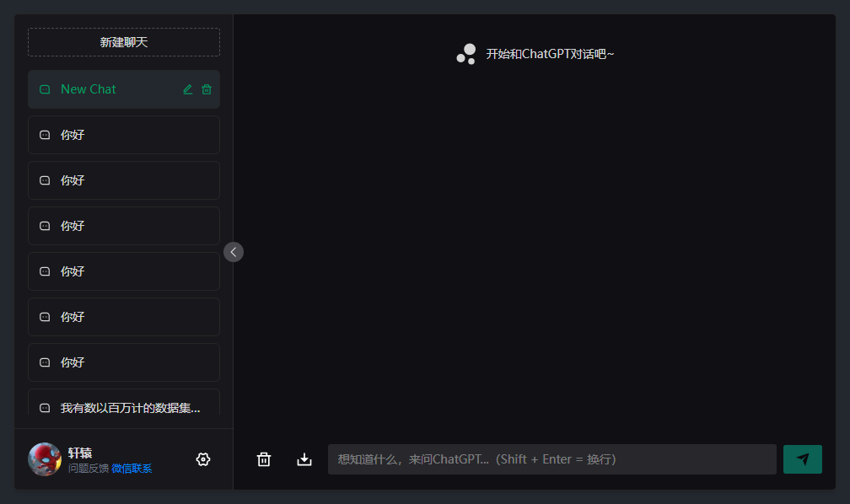
Task: Click the 轩辕 username
Action: [80, 453]
